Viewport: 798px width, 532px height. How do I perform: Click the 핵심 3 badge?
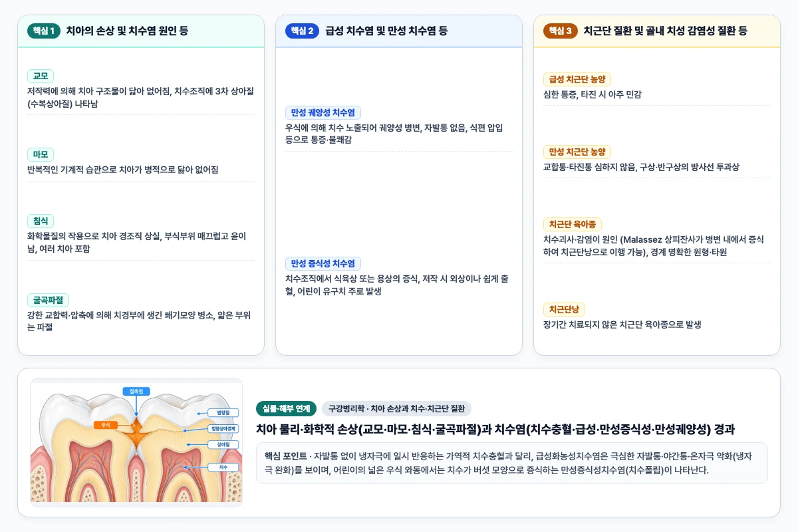pyautogui.click(x=560, y=31)
